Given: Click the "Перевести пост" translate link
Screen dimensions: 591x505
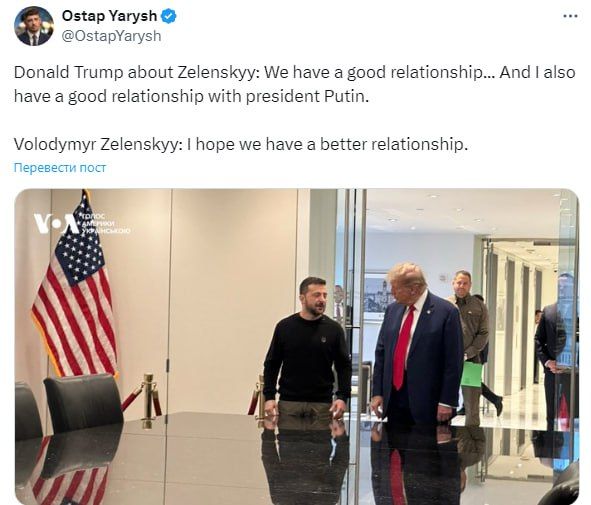Looking at the screenshot, I should [60, 167].
